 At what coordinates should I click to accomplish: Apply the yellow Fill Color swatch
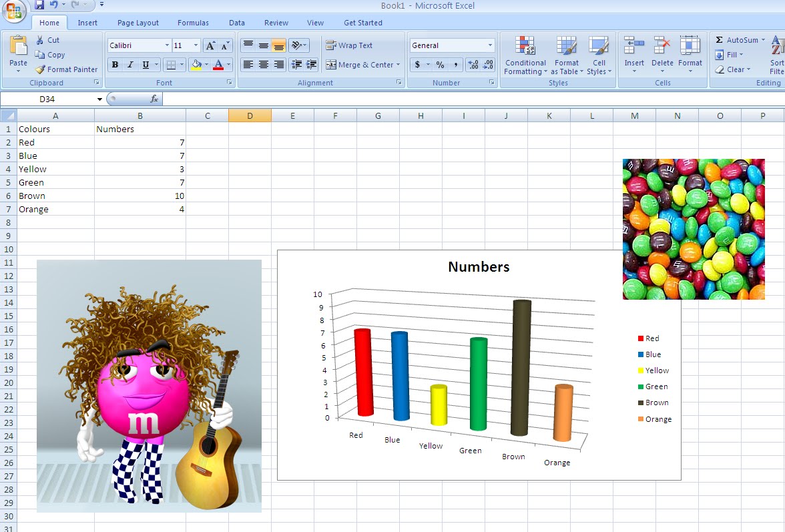coord(196,65)
